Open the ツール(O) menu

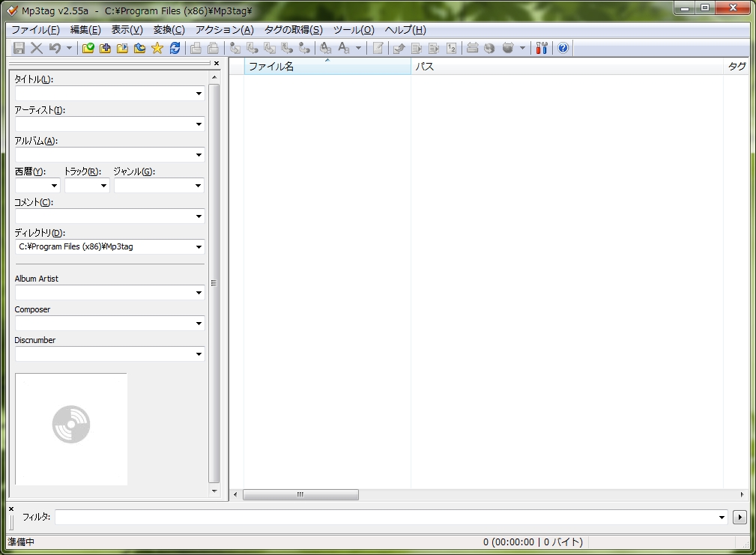(x=354, y=30)
